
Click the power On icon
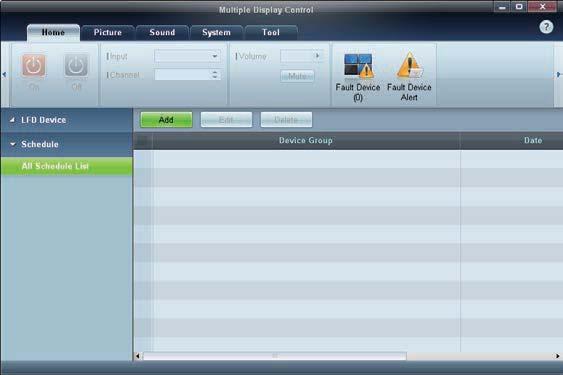[33, 66]
